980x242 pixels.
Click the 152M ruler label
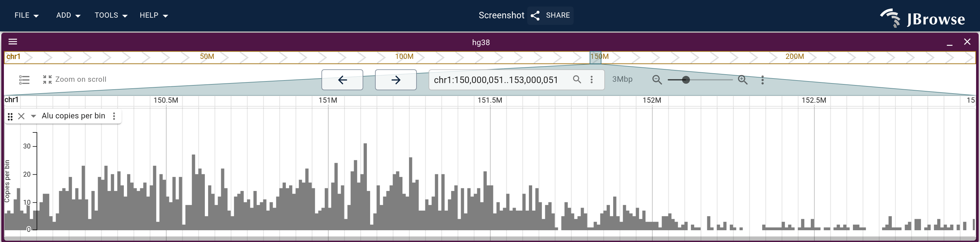(x=652, y=100)
